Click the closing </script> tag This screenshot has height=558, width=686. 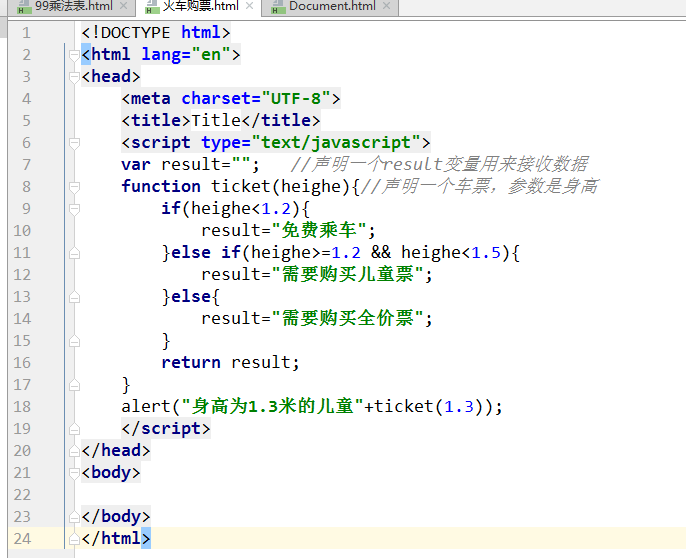166,429
